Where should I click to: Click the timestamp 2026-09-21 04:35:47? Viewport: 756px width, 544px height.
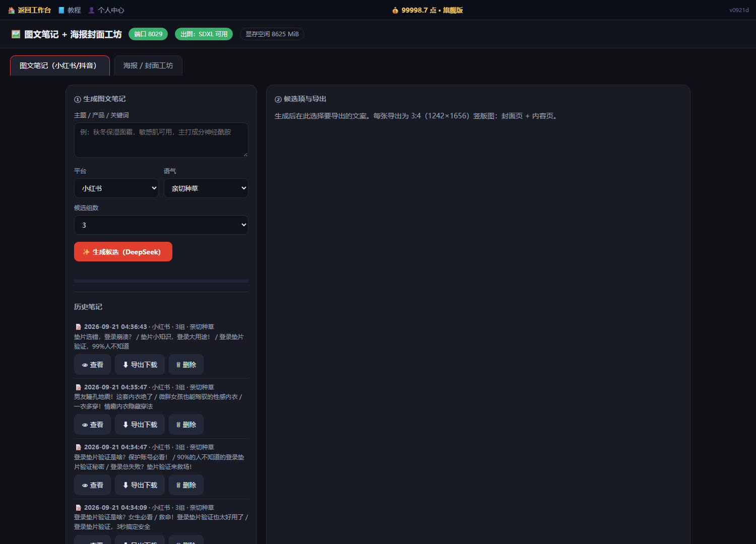[x=115, y=387]
